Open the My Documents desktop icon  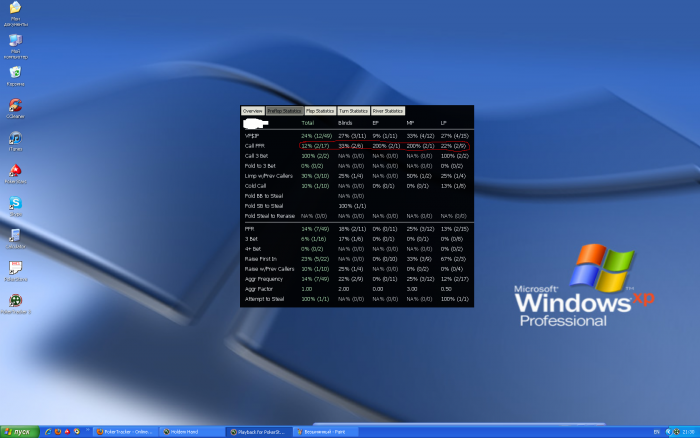click(x=15, y=13)
